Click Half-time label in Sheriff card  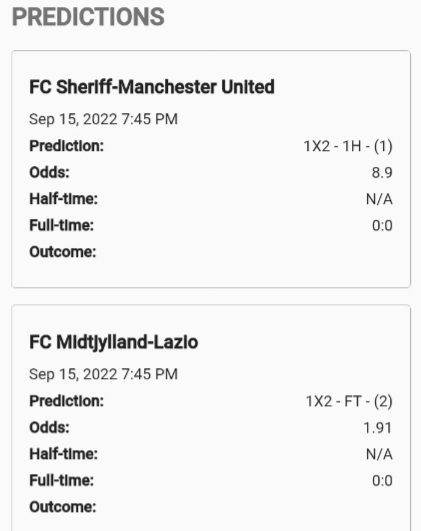tap(63, 199)
